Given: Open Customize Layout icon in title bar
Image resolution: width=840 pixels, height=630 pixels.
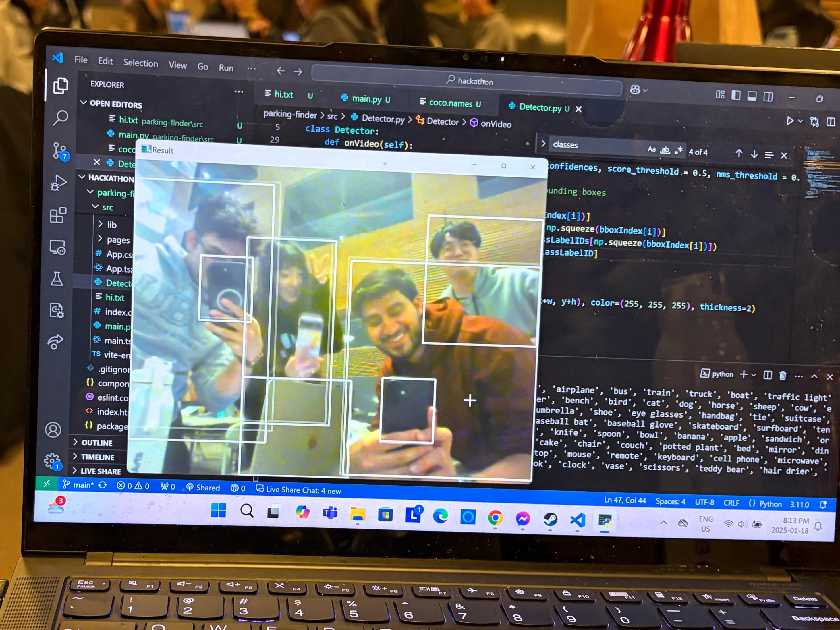Looking at the screenshot, I should [720, 94].
